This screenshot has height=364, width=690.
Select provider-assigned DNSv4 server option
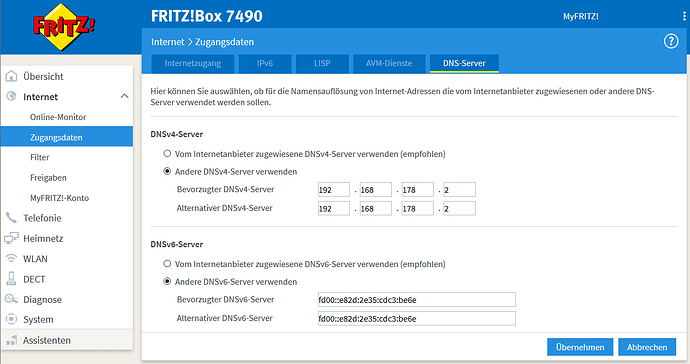tap(167, 154)
